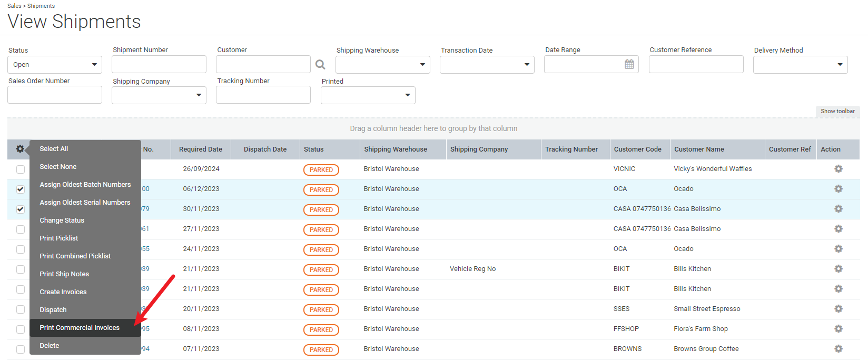Choose Select None from the menu
The image size is (868, 361).
coord(85,167)
